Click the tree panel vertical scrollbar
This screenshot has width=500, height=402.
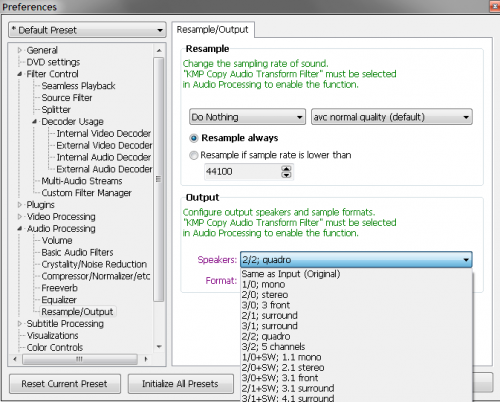pyautogui.click(x=159, y=179)
